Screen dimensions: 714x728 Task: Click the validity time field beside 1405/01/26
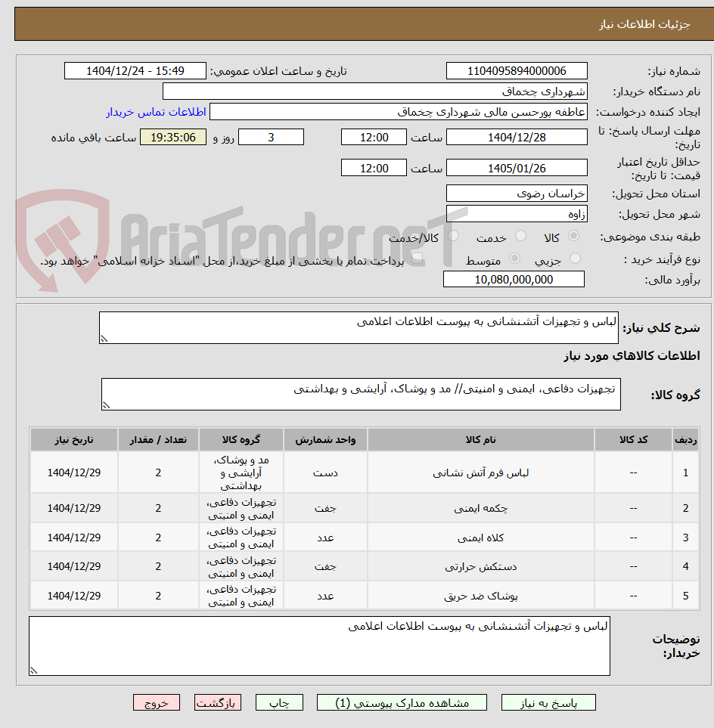(374, 168)
